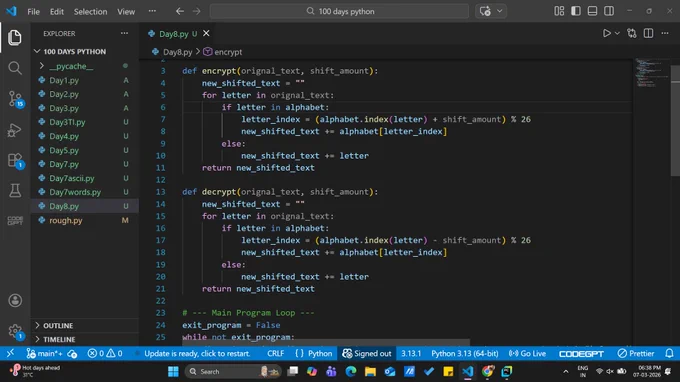Open the Manage gear settings menu
The height and width of the screenshot is (382, 680).
tap(15, 331)
